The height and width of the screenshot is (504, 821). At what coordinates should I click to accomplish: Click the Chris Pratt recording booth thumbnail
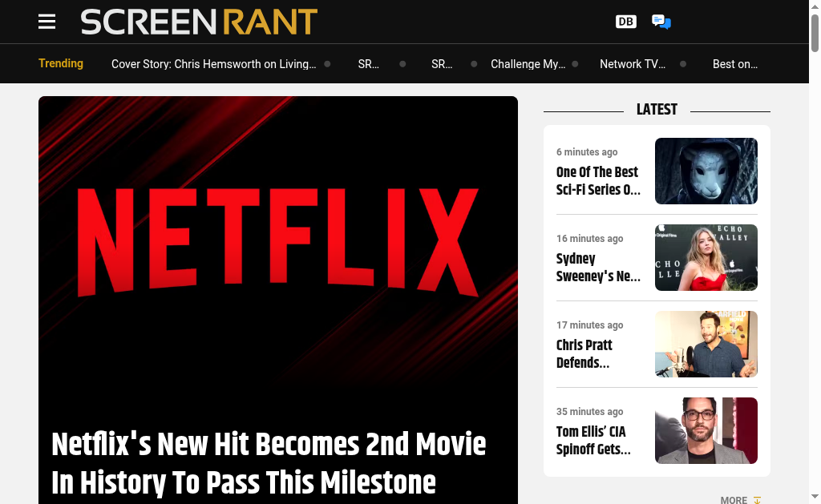[x=706, y=344]
